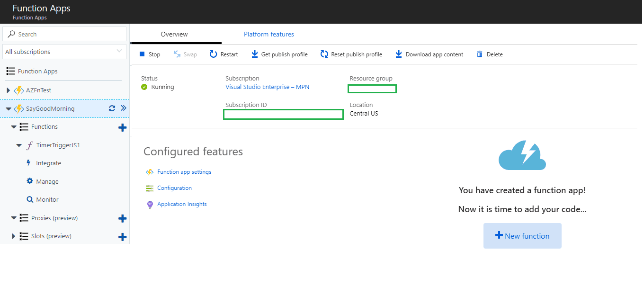Add a new proxy with plus icon
Screen dimensions: 644x295
click(122, 218)
